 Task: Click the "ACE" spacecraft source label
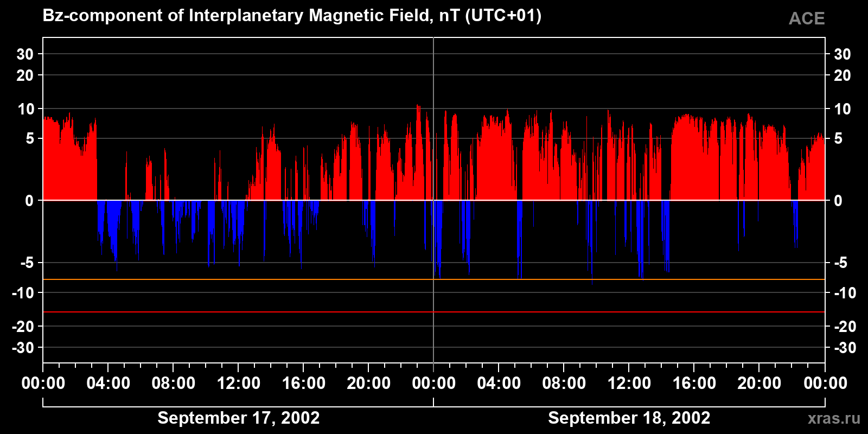point(807,18)
